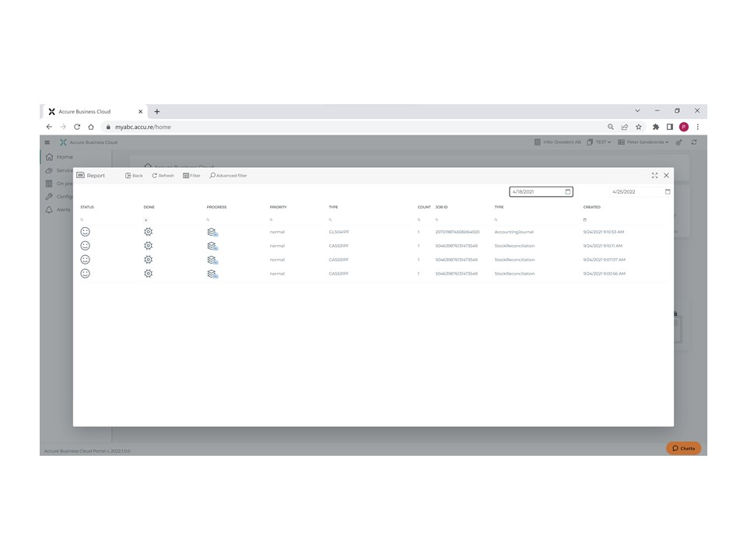Refresh the report list via the Refresh button
747x560 pixels.
163,175
